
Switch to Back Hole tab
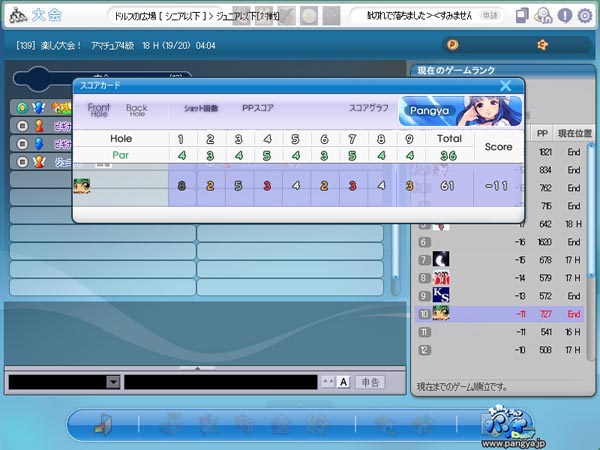pyautogui.click(x=137, y=110)
